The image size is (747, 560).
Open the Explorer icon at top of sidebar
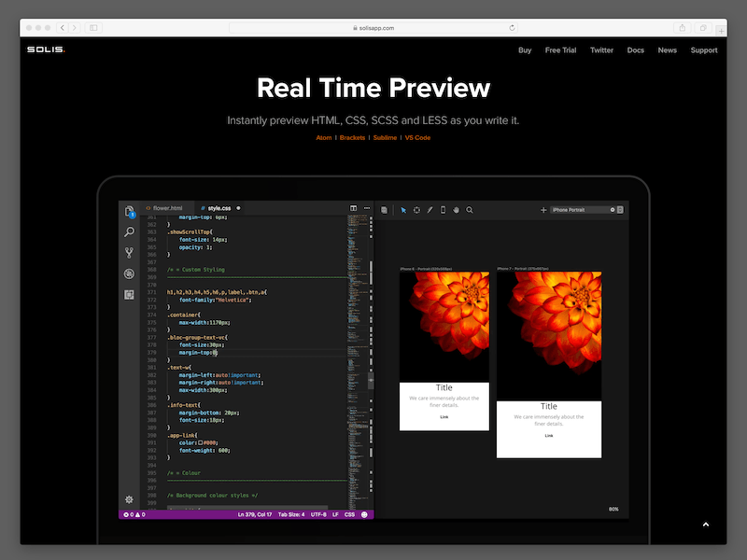[x=129, y=211]
